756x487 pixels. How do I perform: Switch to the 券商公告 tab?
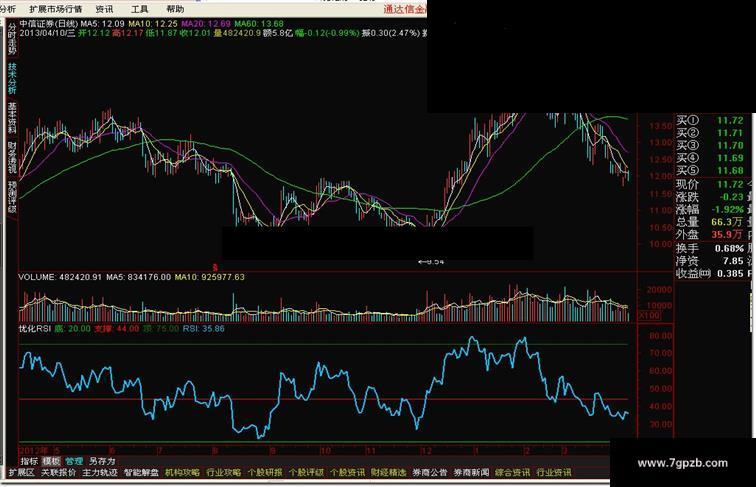[430, 473]
